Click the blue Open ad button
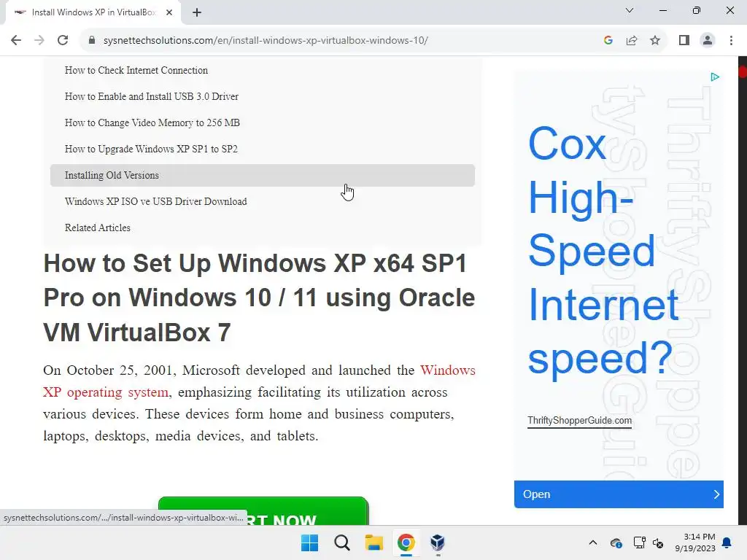747x560 pixels. [619, 494]
